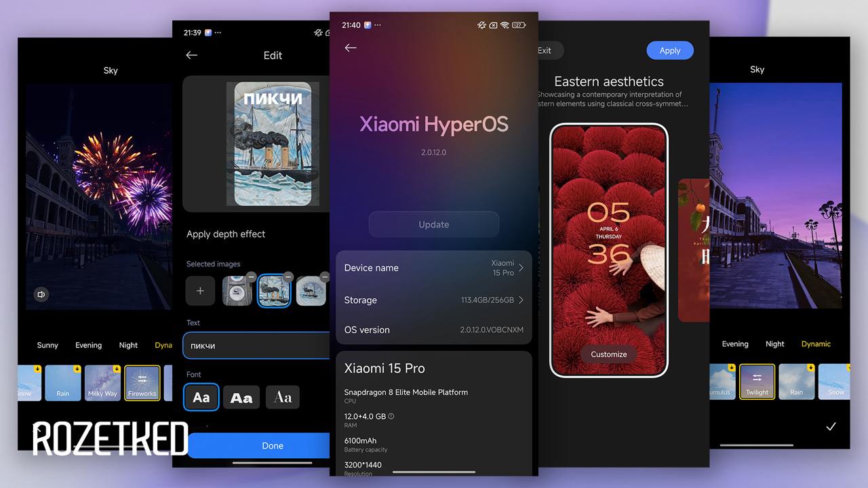The image size is (868, 488).
Task: Select the Twilight sky effect
Action: [x=757, y=382]
